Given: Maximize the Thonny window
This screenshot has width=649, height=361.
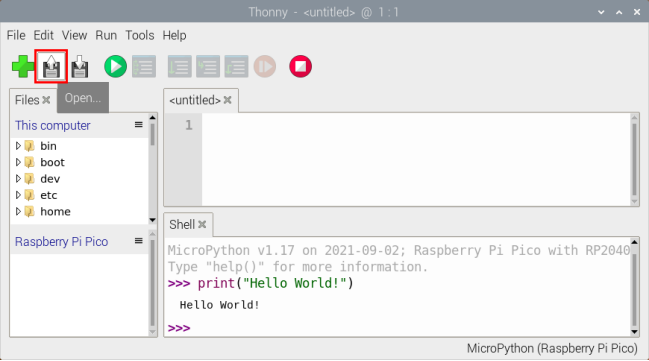Looking at the screenshot, I should (619, 12).
